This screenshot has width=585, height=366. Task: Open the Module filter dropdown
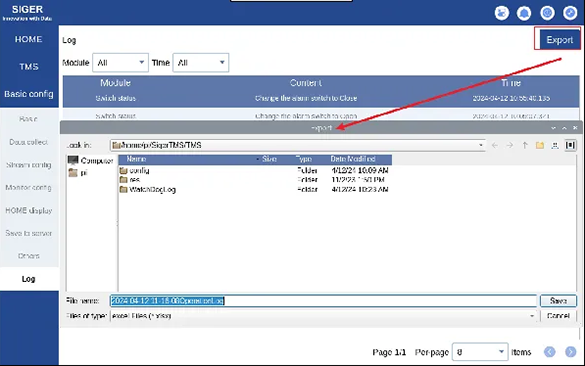121,63
